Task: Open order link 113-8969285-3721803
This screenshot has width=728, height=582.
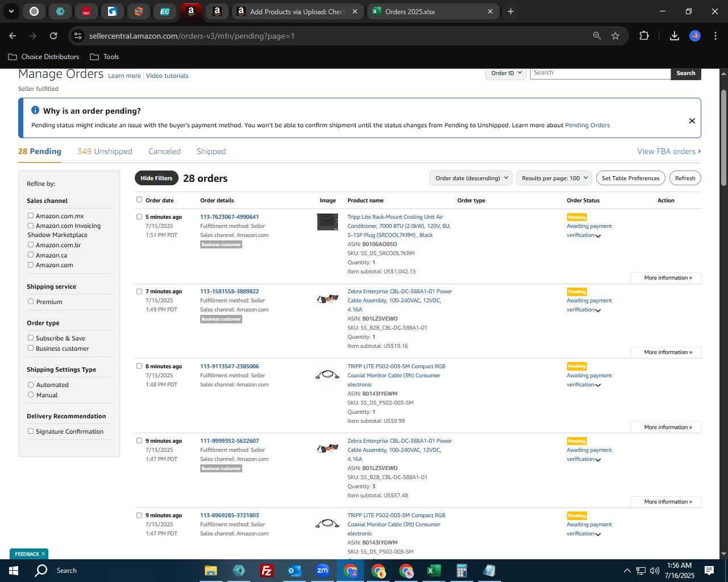Action: (x=229, y=515)
